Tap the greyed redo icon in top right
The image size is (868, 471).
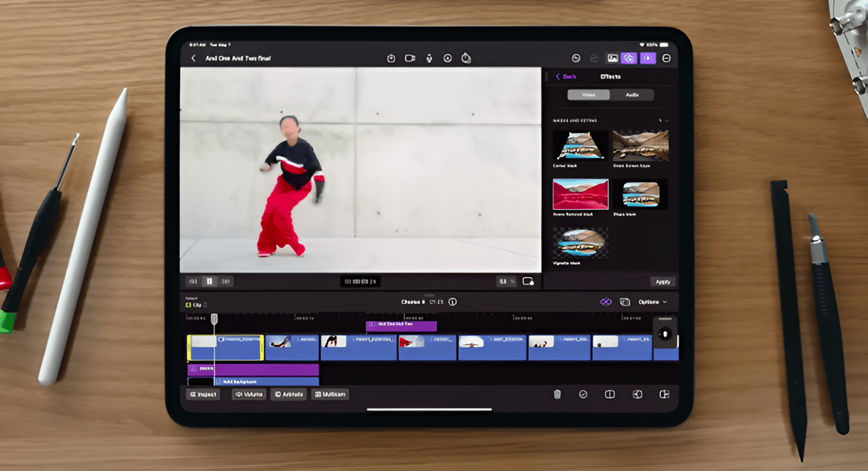[x=594, y=58]
